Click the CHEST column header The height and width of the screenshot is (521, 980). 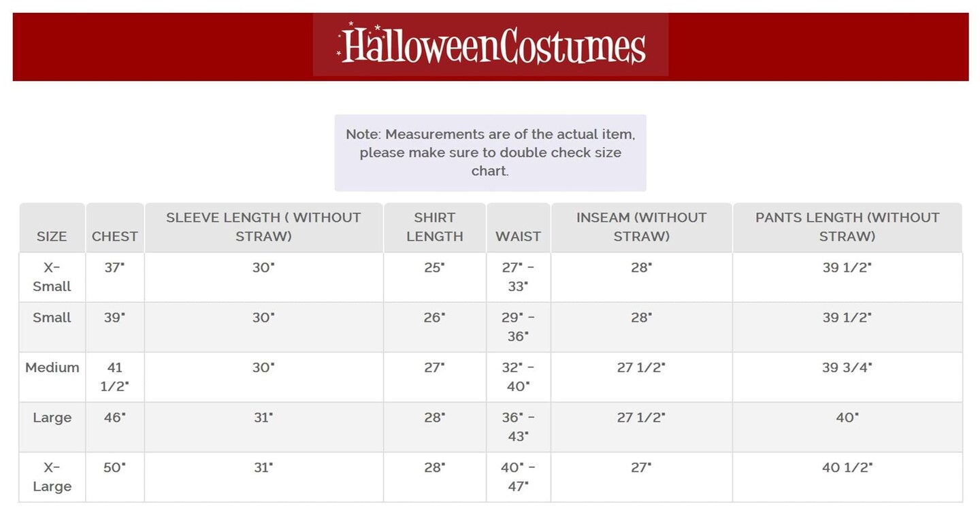[115, 236]
